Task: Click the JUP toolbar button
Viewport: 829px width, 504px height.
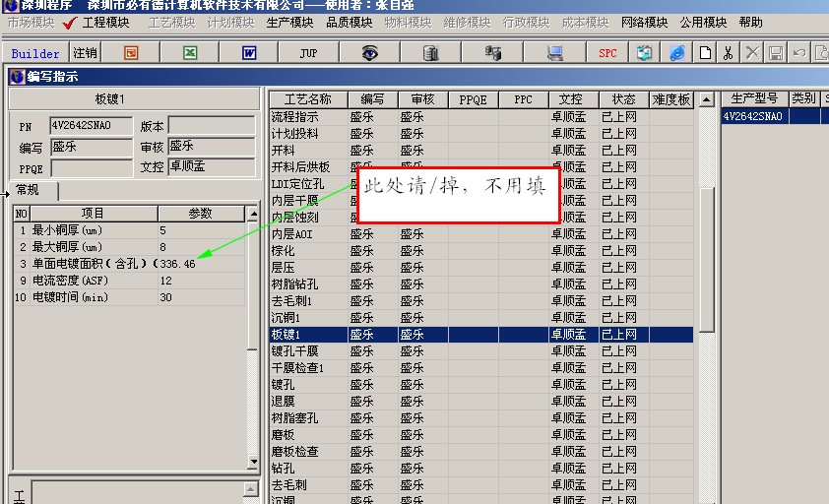Action: (x=308, y=53)
